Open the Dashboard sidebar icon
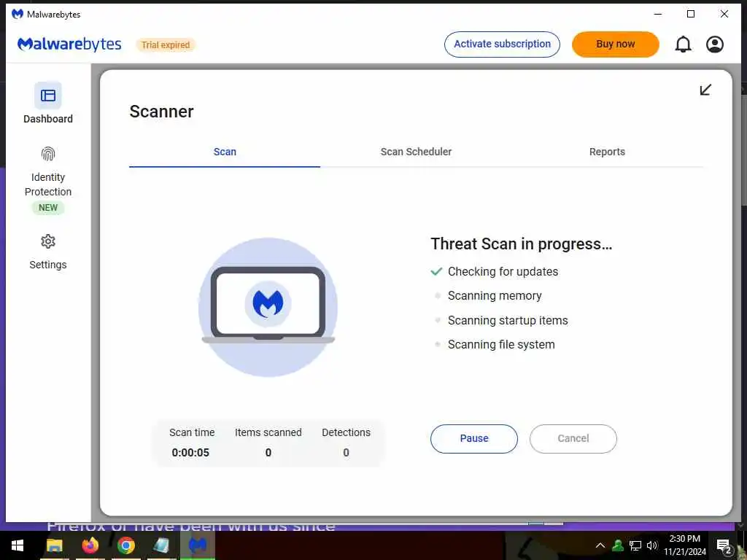The image size is (747, 560). click(x=48, y=96)
